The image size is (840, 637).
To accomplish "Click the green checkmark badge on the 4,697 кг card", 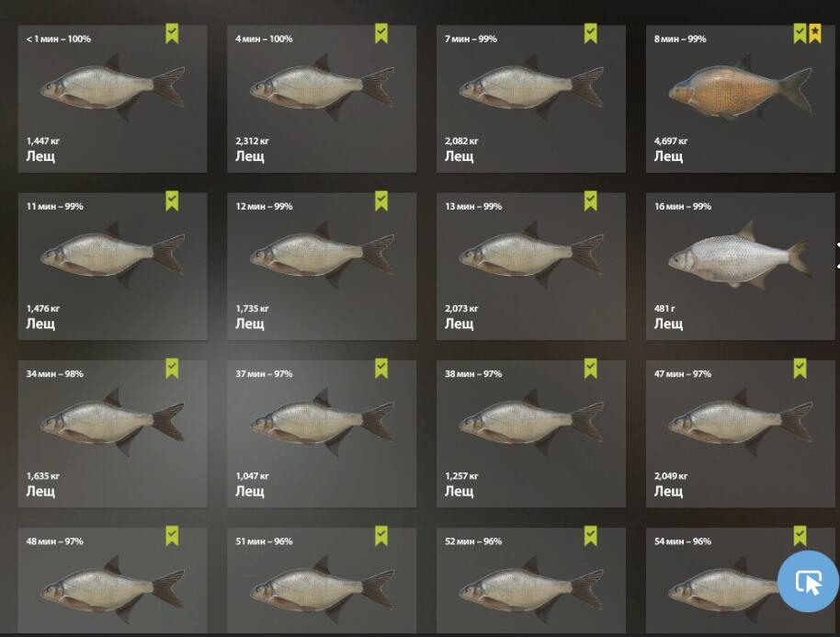I will click(x=800, y=33).
